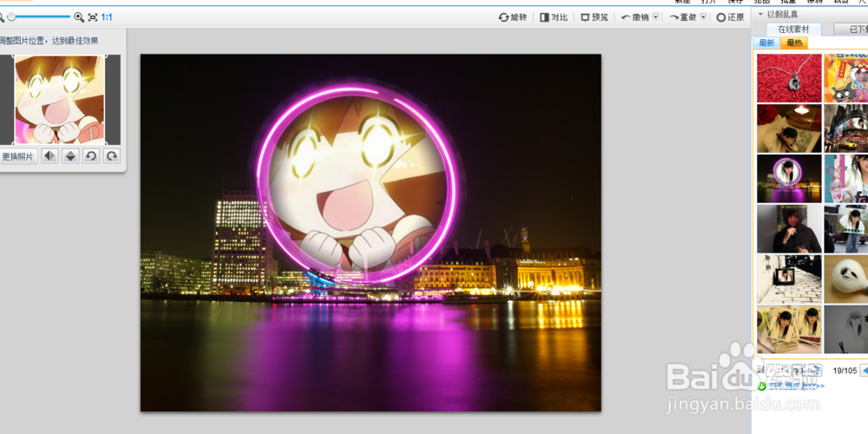Open the 撤销 undo history dropdown arrow
This screenshot has width=868, height=434.
coord(656,17)
